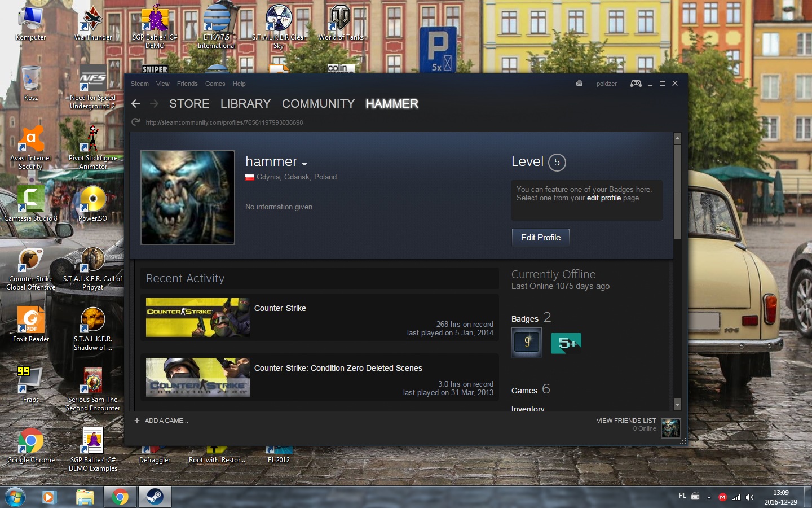Open the View menu
The width and height of the screenshot is (812, 508).
point(163,84)
